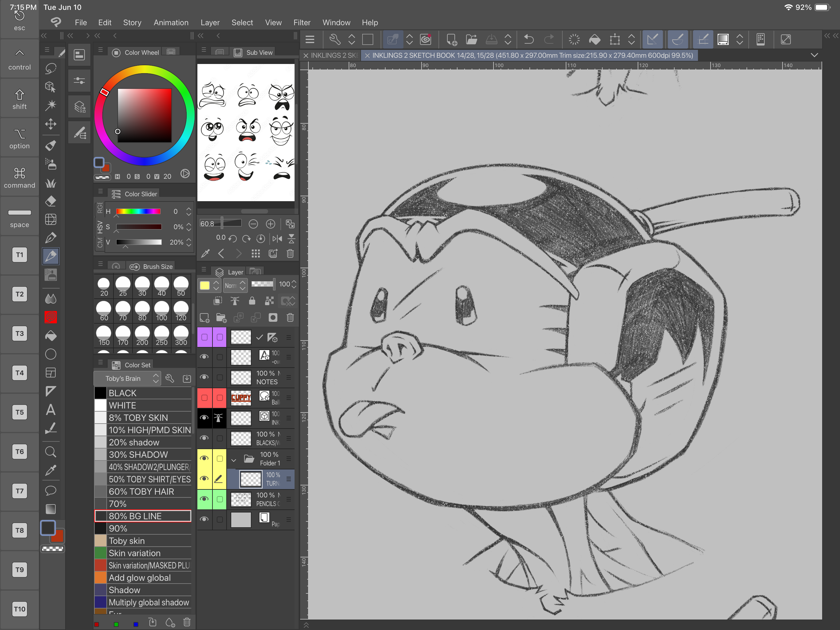
Task: Open the Filter menu
Action: tap(302, 22)
